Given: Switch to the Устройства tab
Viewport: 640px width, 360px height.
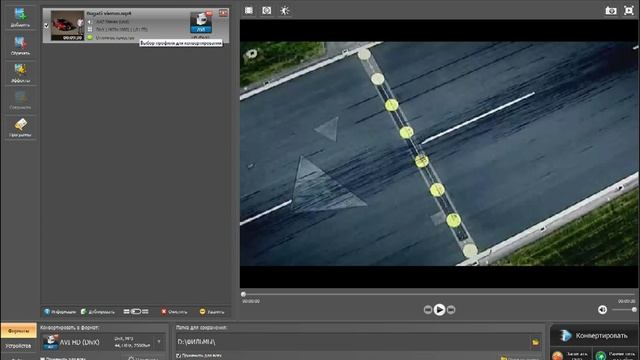Looking at the screenshot, I should (19, 346).
